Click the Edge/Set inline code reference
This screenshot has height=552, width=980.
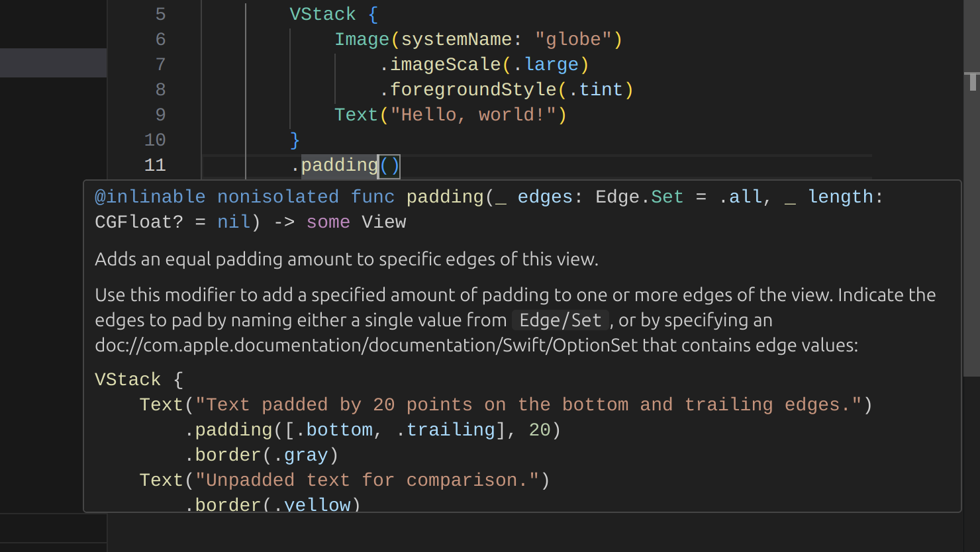click(560, 320)
